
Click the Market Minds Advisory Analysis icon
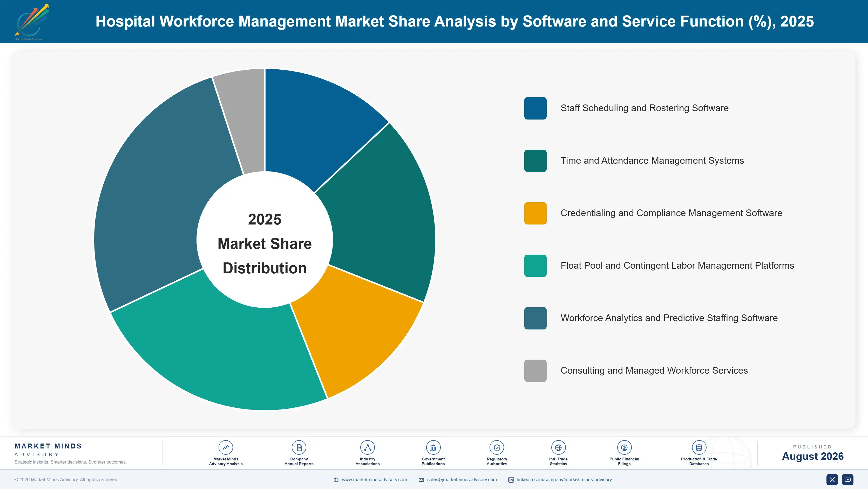[x=225, y=447]
